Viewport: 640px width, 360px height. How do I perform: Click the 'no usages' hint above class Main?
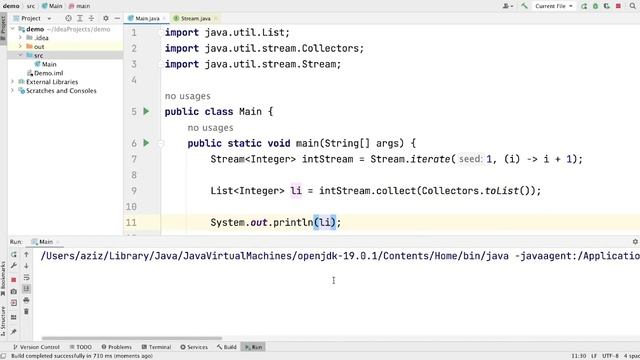coord(188,96)
